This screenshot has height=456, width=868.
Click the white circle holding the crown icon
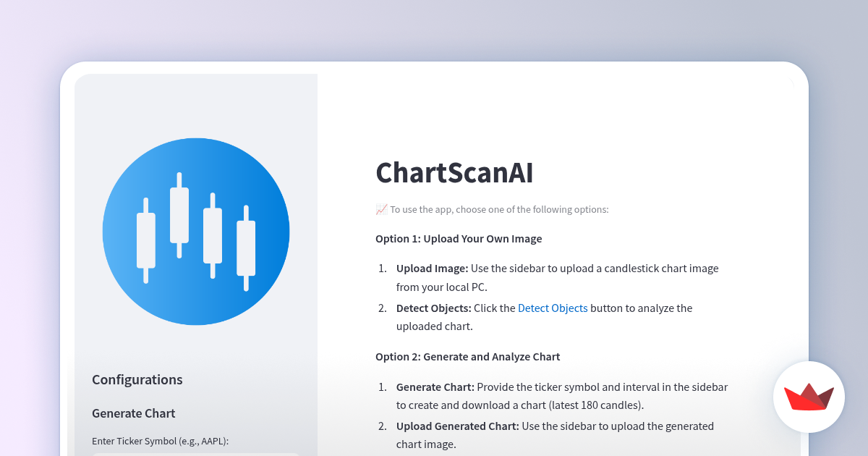coord(809,397)
